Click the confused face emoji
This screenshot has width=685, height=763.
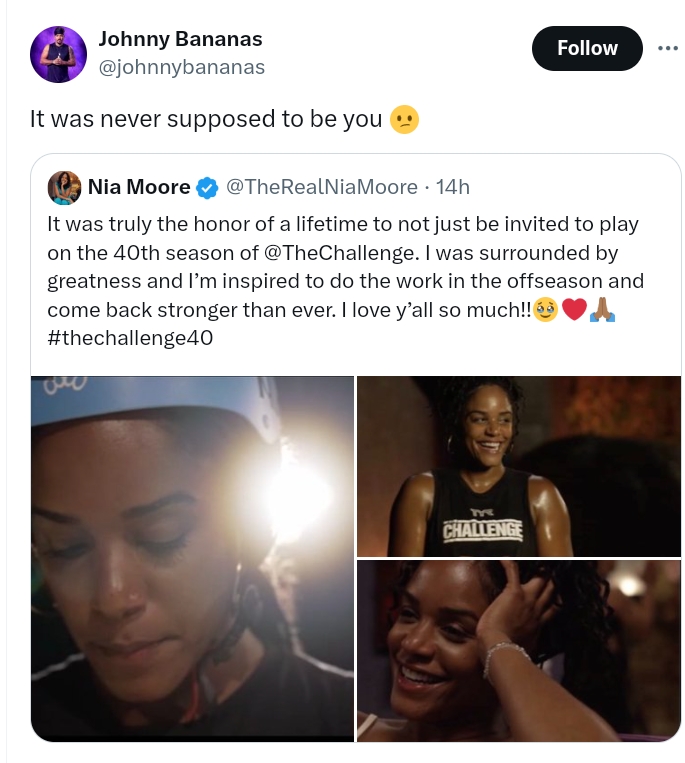404,119
